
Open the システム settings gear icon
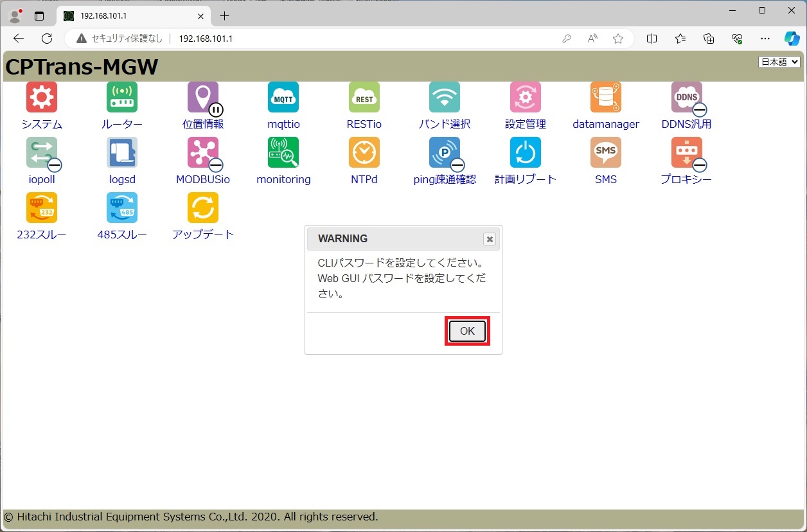tap(42, 98)
